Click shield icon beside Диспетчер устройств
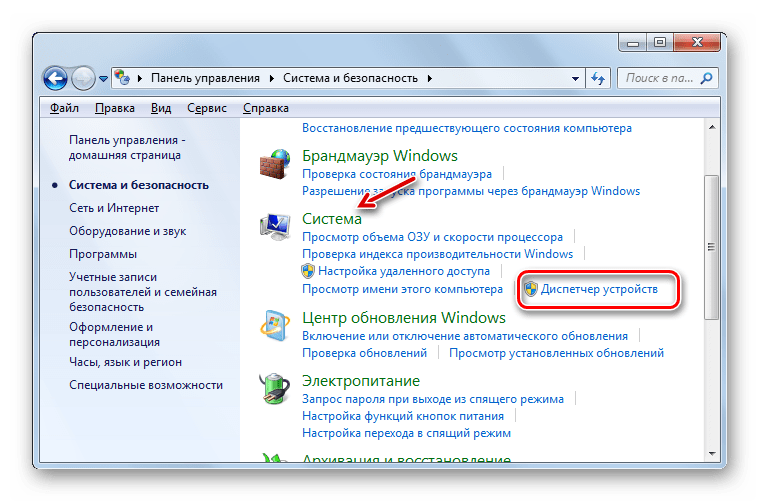760x502 pixels. 531,289
